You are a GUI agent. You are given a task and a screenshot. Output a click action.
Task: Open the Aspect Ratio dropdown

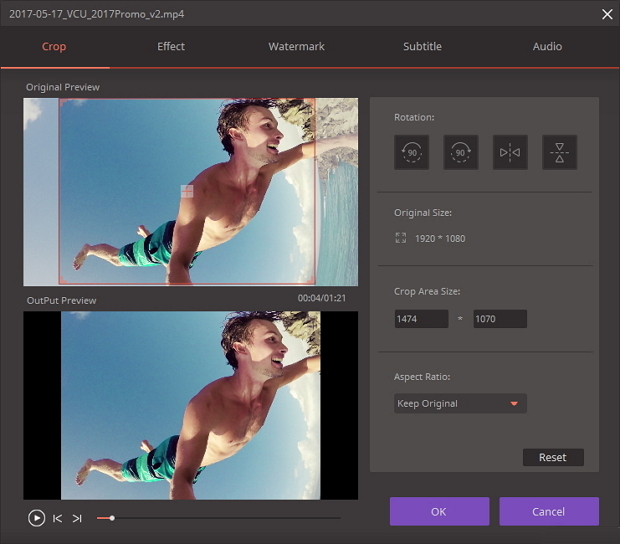click(460, 404)
